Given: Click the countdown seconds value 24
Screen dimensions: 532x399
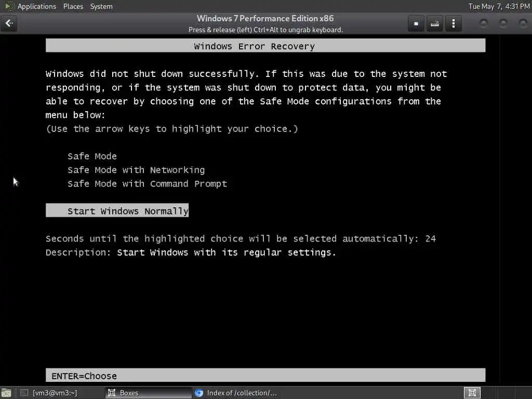Looking at the screenshot, I should [x=430, y=238].
